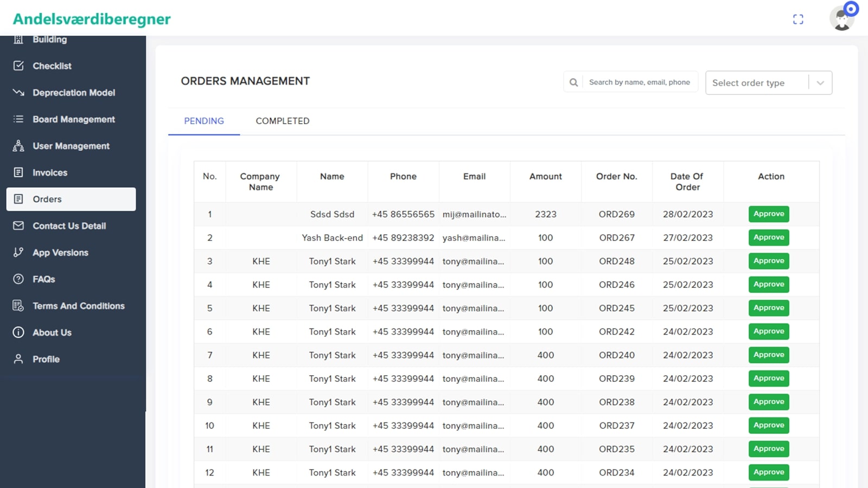Select the PENDING tab
Screen dimensions: 868x488
(204, 121)
